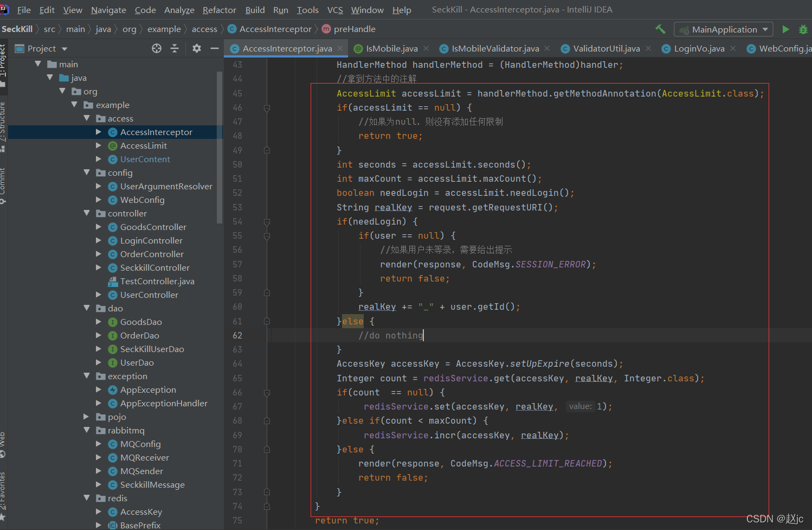
Task: Open the Favorites tool window tab
Action: (x=3, y=495)
